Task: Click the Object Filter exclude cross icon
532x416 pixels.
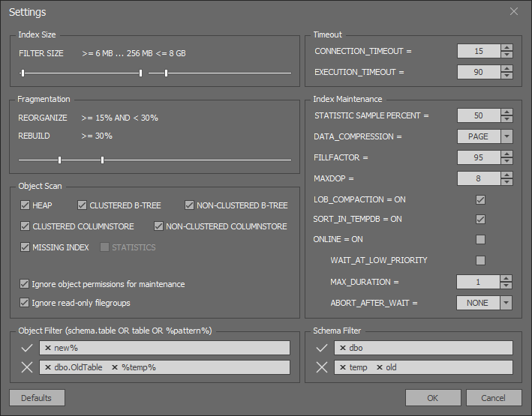Action: 27,367
